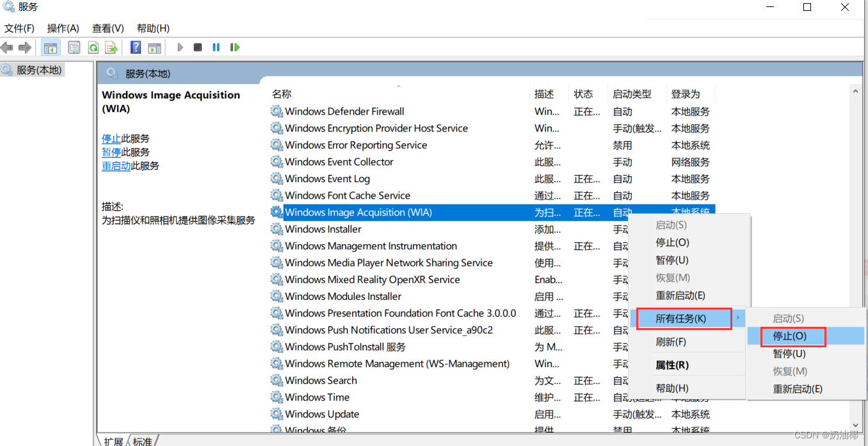Click the Pause Service toolbar icon
The height and width of the screenshot is (446, 868).
pyautogui.click(x=216, y=47)
